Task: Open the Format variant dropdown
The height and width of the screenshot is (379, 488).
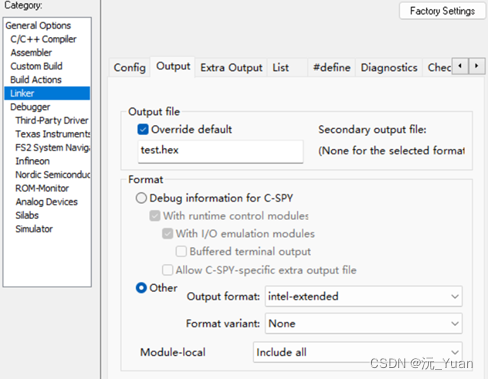Action: pos(364,323)
